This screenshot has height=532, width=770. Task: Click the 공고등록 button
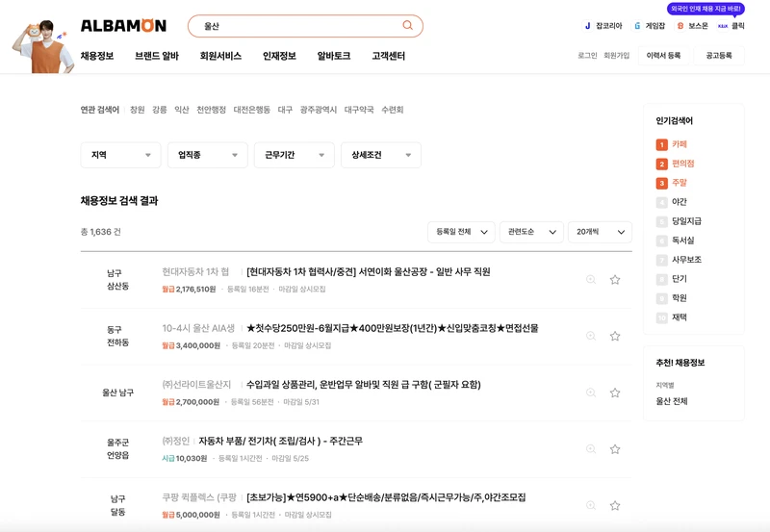click(719, 56)
